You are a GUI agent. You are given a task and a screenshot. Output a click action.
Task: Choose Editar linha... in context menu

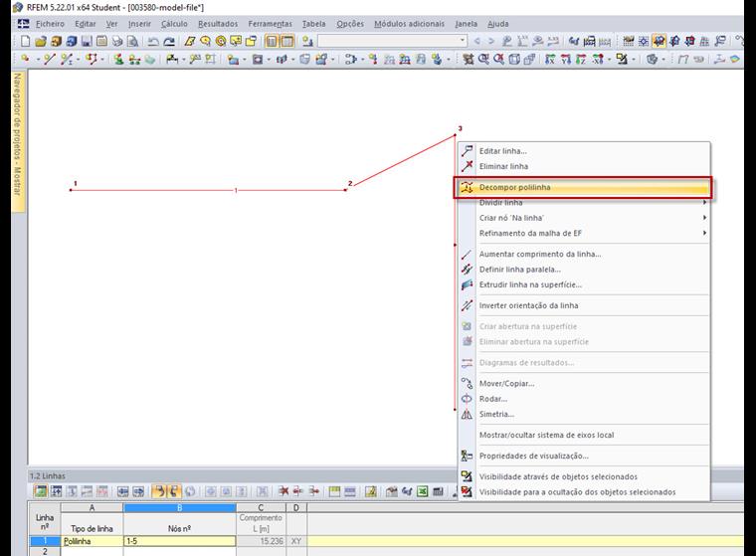584,151
